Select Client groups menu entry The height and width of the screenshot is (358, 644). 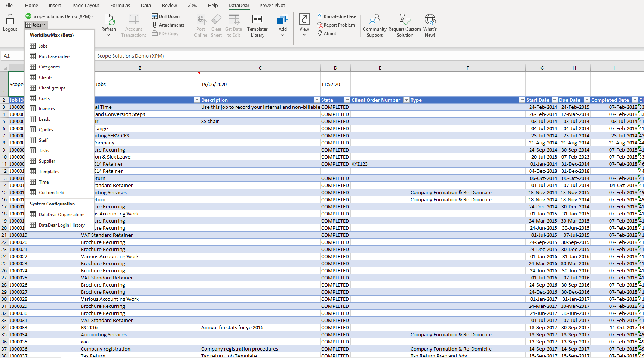pos(59,88)
